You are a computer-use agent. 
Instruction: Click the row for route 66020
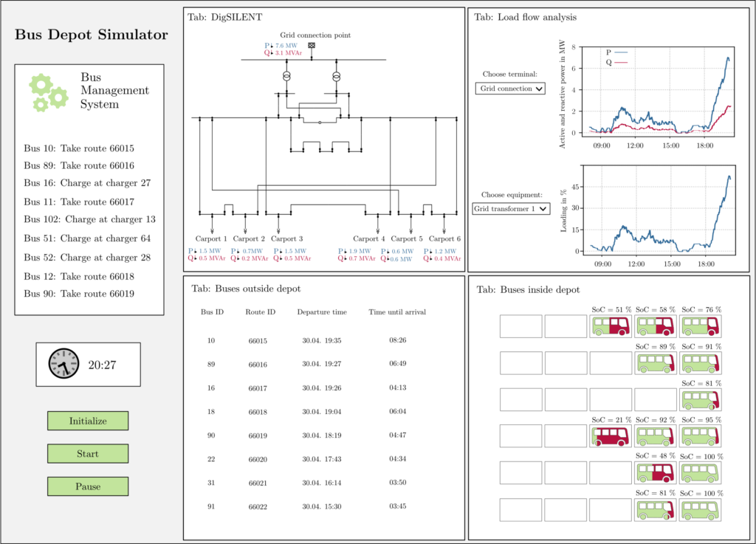click(314, 459)
